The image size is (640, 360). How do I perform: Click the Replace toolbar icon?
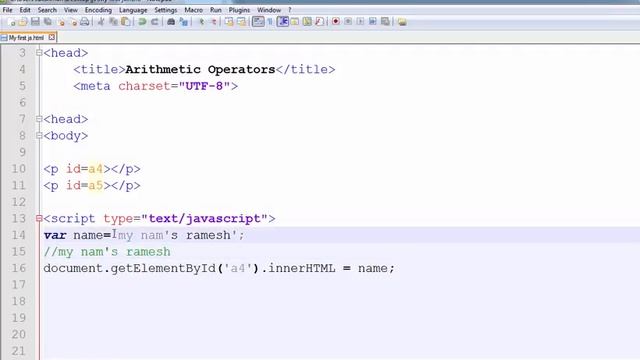click(x=184, y=22)
